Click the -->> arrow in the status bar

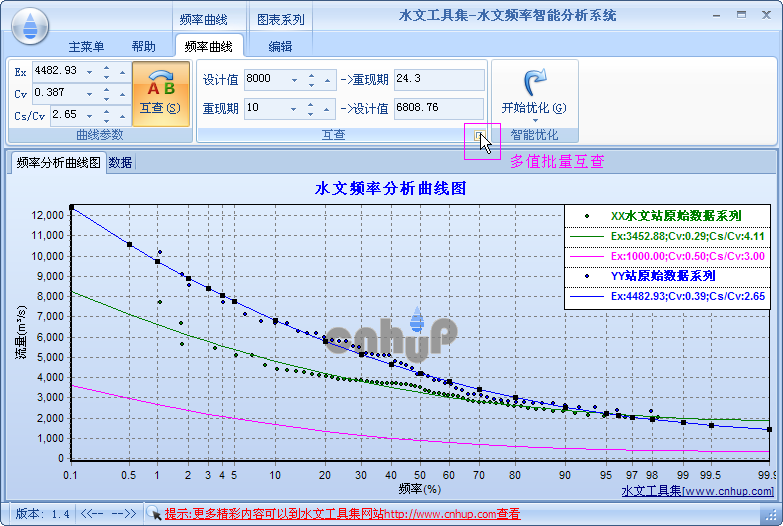[x=125, y=513]
